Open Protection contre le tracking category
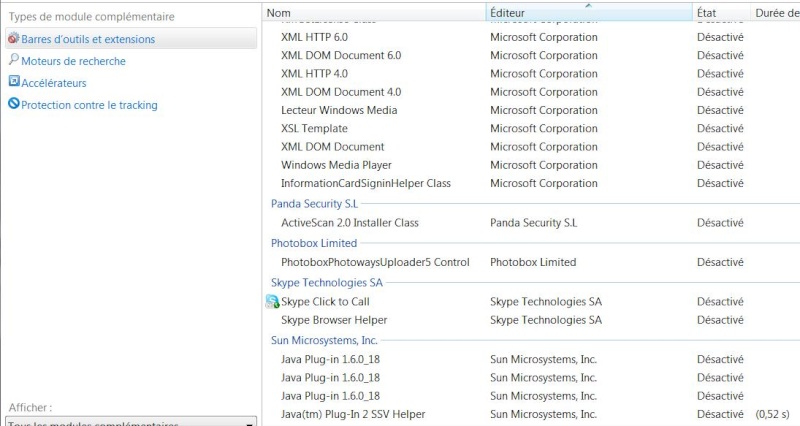 (x=89, y=105)
